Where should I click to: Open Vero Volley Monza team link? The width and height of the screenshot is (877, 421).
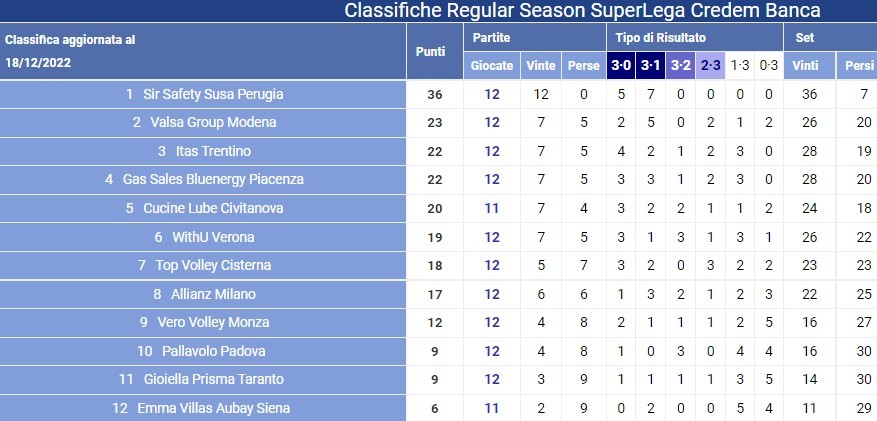(213, 322)
